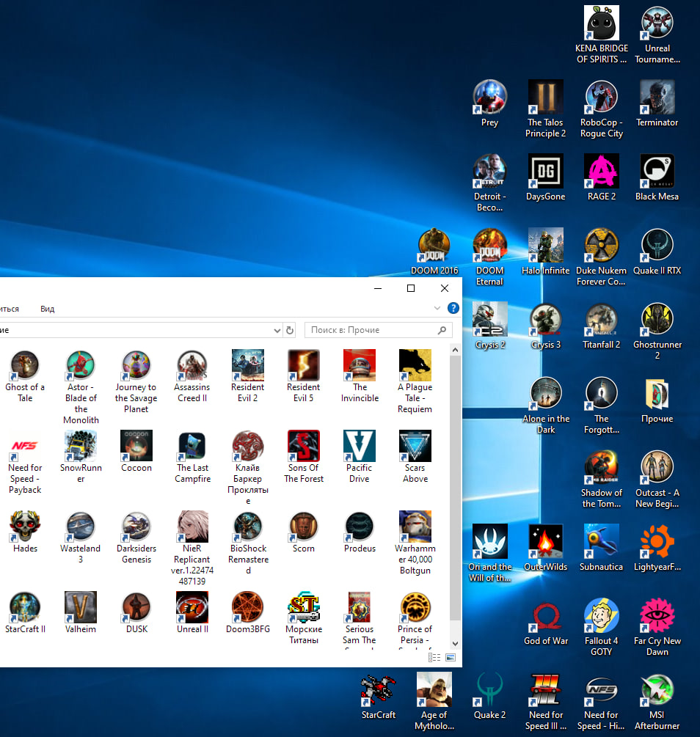Open the Вид ribbon tab

click(47, 309)
